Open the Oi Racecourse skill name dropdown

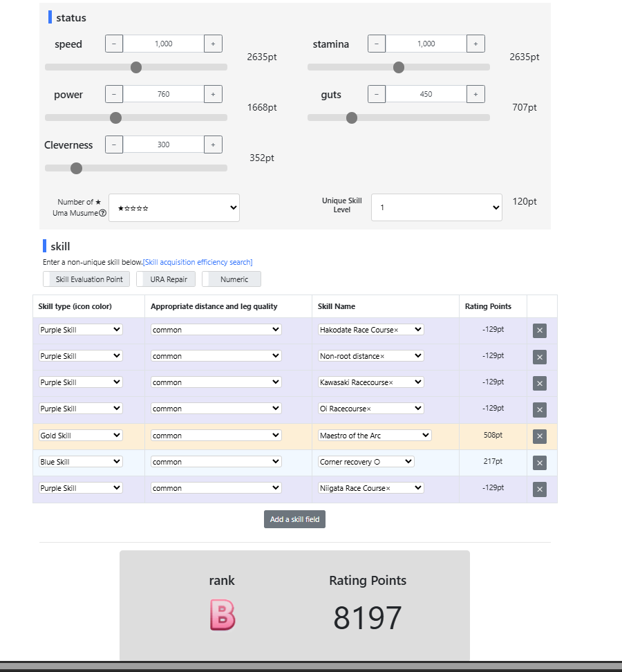(371, 409)
